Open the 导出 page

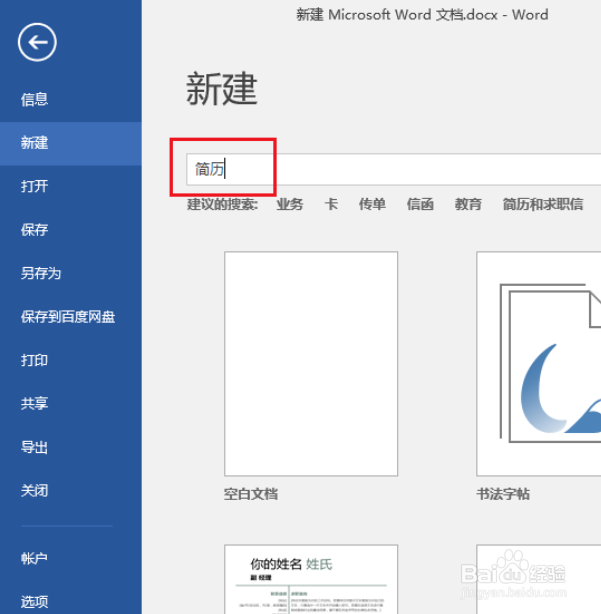pos(34,447)
